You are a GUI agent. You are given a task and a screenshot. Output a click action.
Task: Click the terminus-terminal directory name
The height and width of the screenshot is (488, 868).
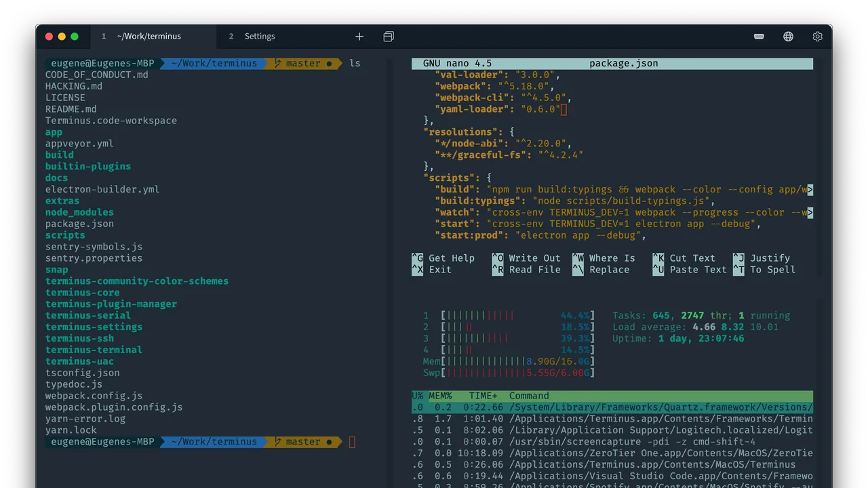[94, 350]
